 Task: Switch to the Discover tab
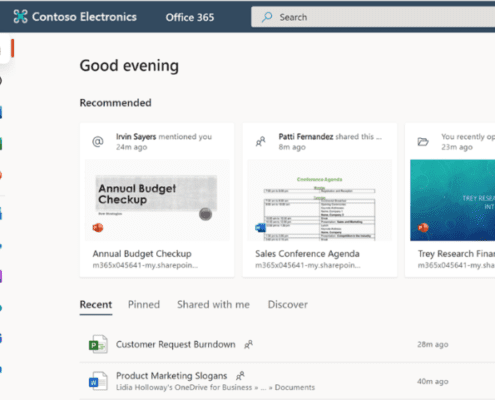click(x=288, y=305)
